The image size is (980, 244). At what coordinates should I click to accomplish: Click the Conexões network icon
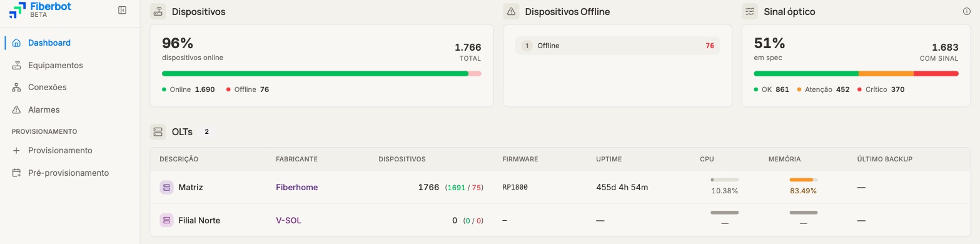(16, 88)
